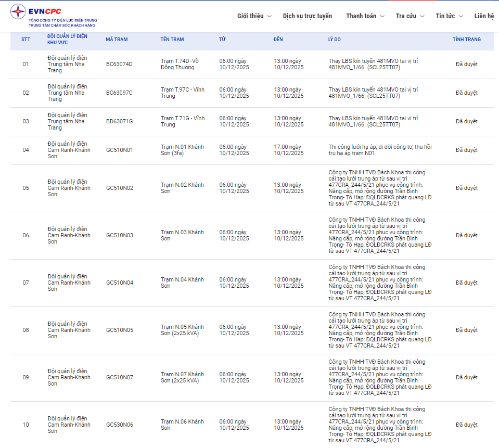Image resolution: width=499 pixels, height=448 pixels.
Task: Click the MÃ TRẠM column header
Action: click(117, 40)
